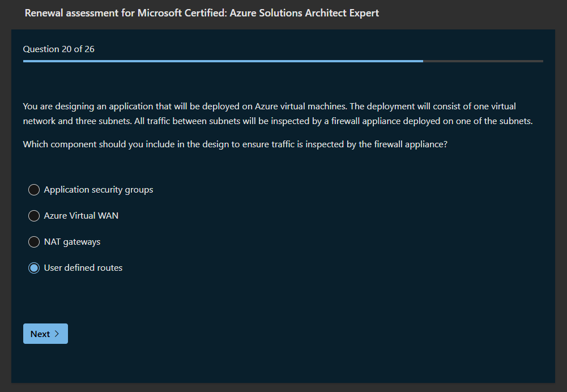Pick the NAT gateways radio button

point(34,242)
